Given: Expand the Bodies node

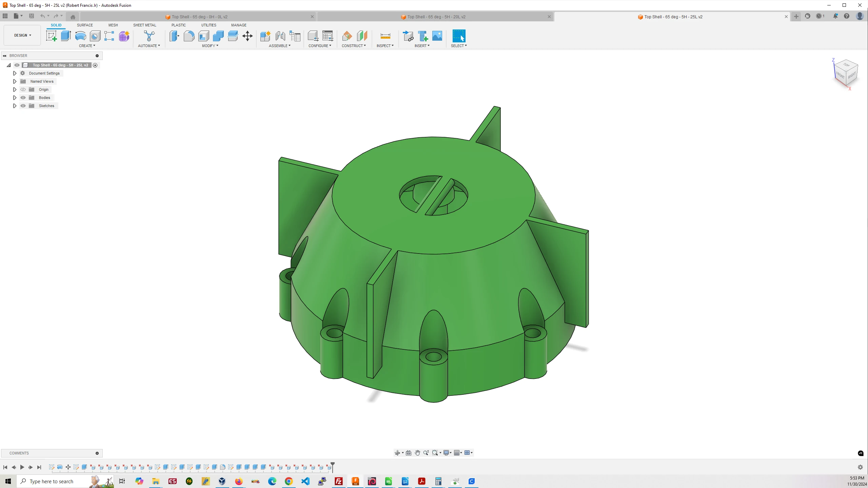Looking at the screenshot, I should point(15,98).
